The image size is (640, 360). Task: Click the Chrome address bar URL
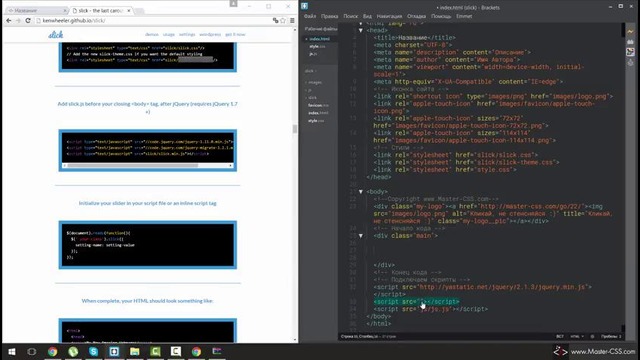(x=74, y=20)
